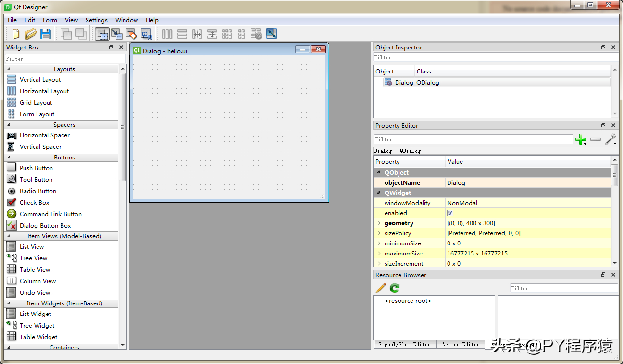Screen dimensions: 623x364
Task: Switch to the Action Editor tab
Action: point(461,344)
